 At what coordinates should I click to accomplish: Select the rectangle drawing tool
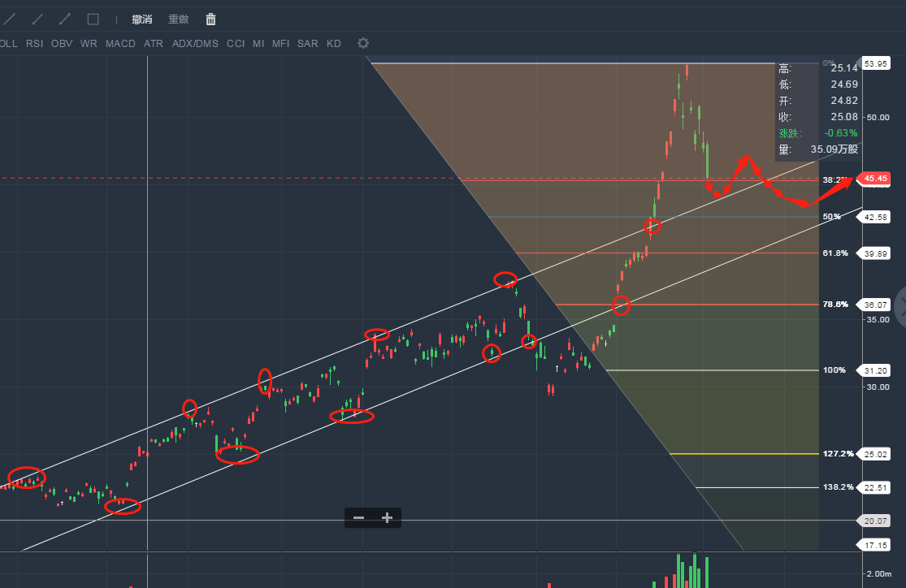[93, 19]
